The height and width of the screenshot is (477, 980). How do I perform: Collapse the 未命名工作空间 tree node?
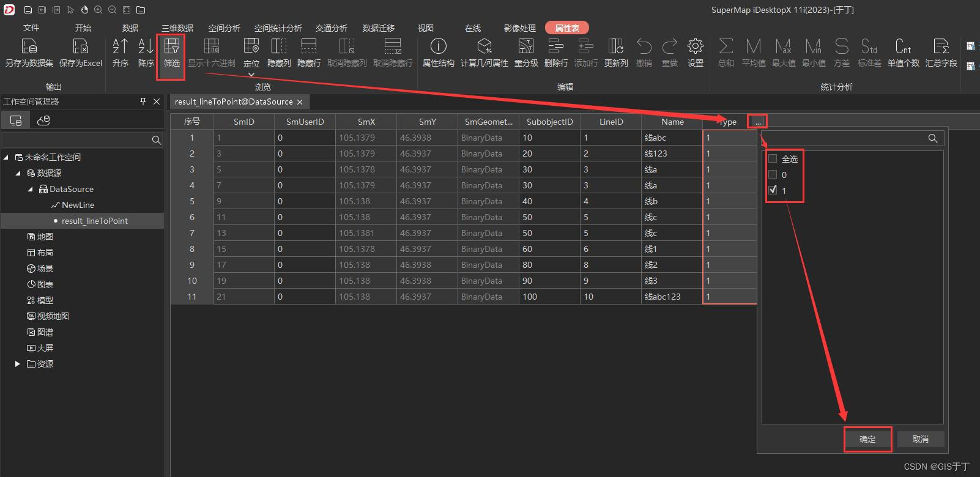click(x=7, y=157)
